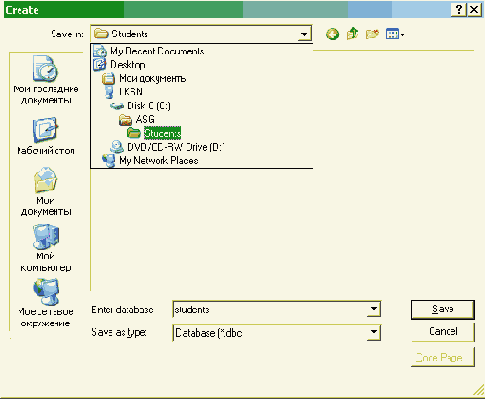Choose Disk C (C:) in list
485x399 pixels.
140,106
